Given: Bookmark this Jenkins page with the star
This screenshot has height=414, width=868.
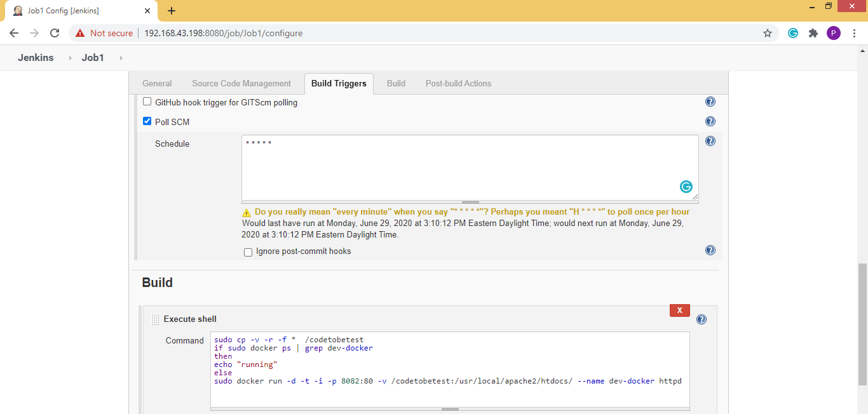Looking at the screenshot, I should (x=768, y=33).
